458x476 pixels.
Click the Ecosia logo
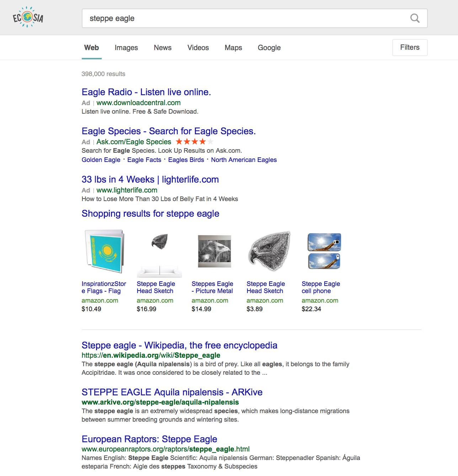[x=28, y=17]
